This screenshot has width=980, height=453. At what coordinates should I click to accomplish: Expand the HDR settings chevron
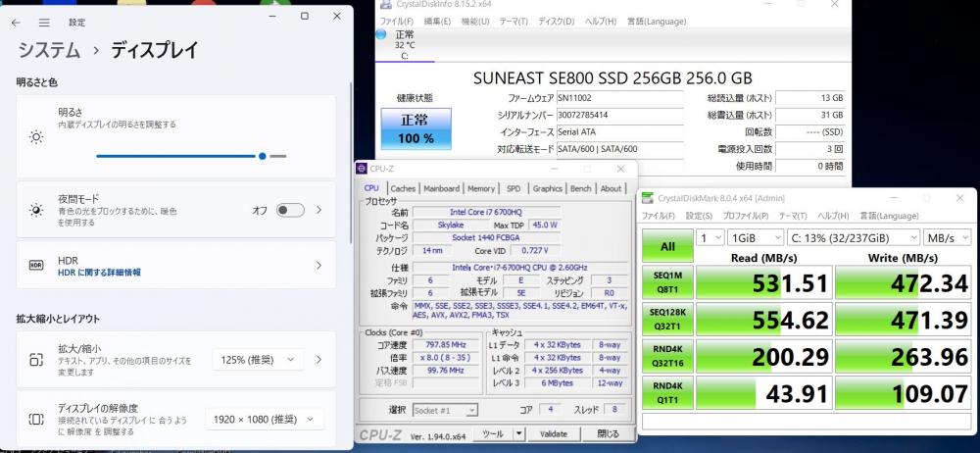pyautogui.click(x=319, y=266)
